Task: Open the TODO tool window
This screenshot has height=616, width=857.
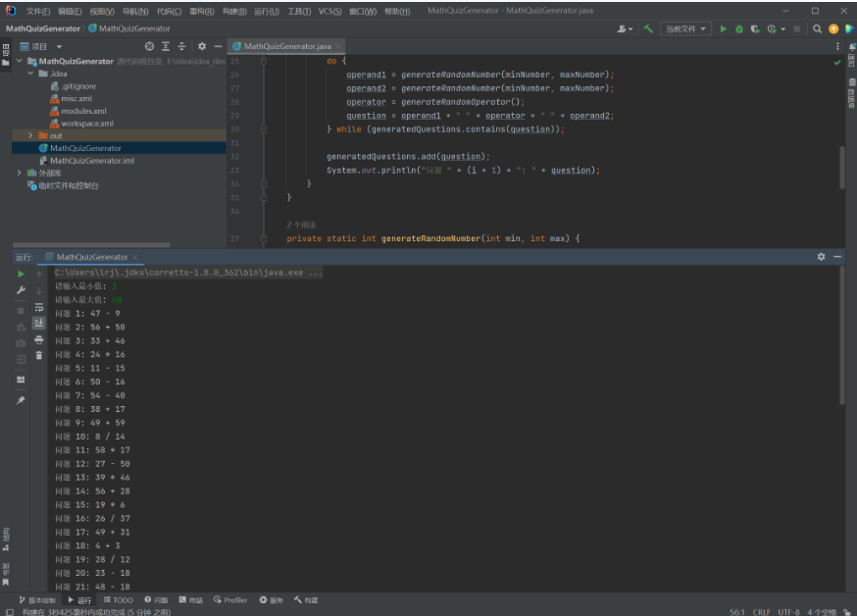Action: [x=118, y=599]
